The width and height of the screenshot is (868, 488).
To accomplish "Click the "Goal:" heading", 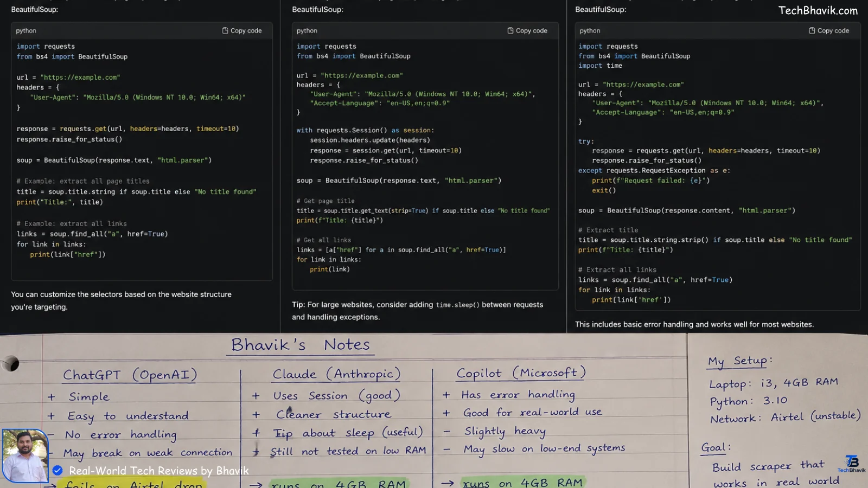I will pos(716,448).
